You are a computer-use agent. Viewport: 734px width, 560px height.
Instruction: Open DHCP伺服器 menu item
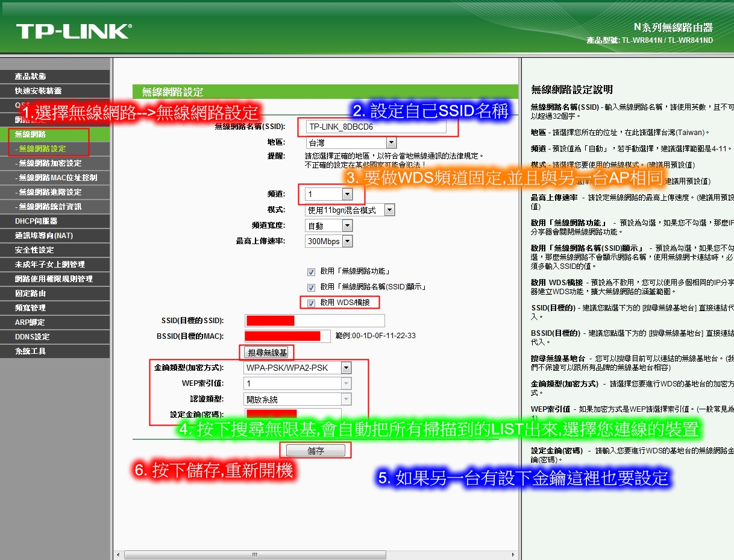pyautogui.click(x=55, y=221)
